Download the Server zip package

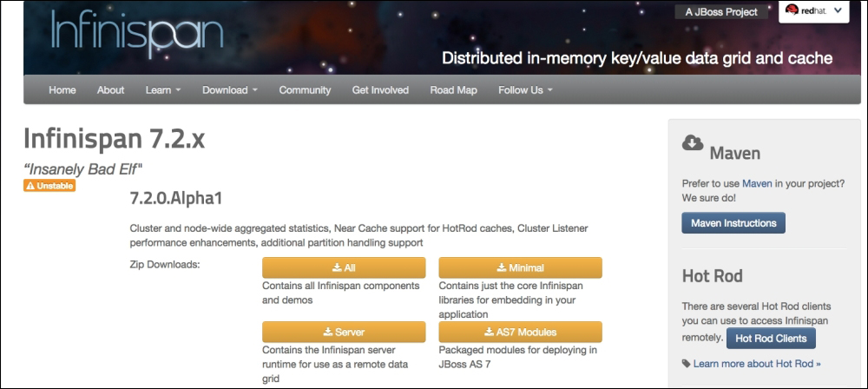point(344,332)
